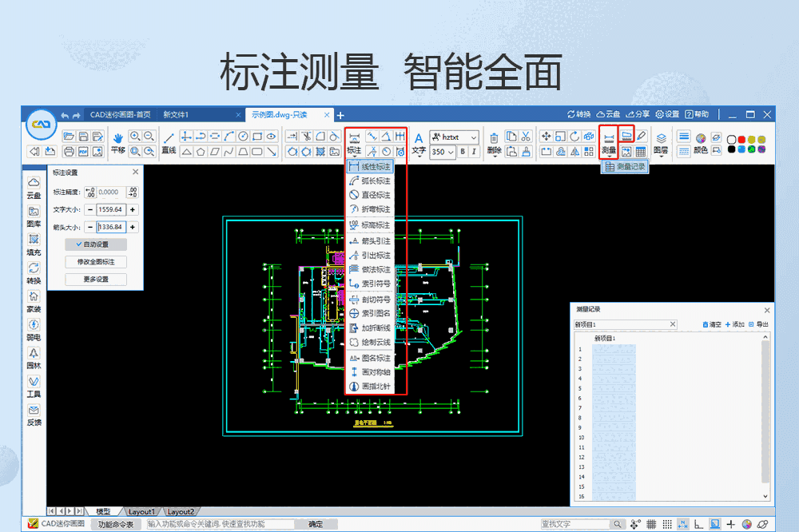Pick the 标高标注 elevation dimension tool

pyautogui.click(x=372, y=225)
